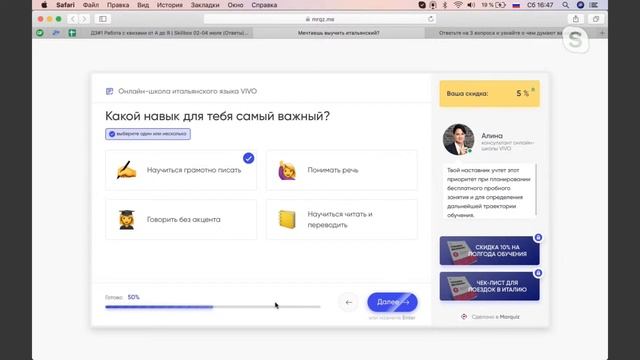Open the Safari menu
640x360 pixels.
pyautogui.click(x=65, y=5)
